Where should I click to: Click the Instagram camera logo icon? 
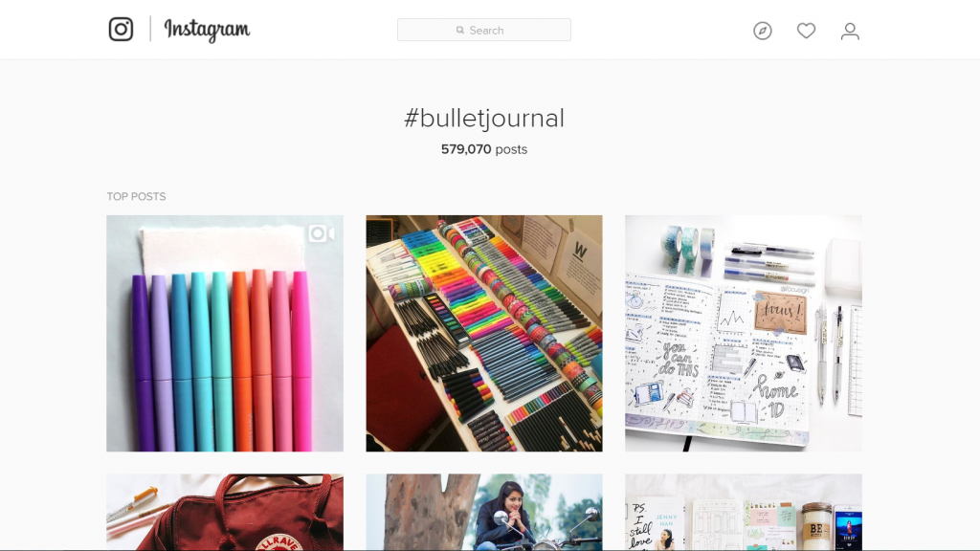pyautogui.click(x=121, y=30)
